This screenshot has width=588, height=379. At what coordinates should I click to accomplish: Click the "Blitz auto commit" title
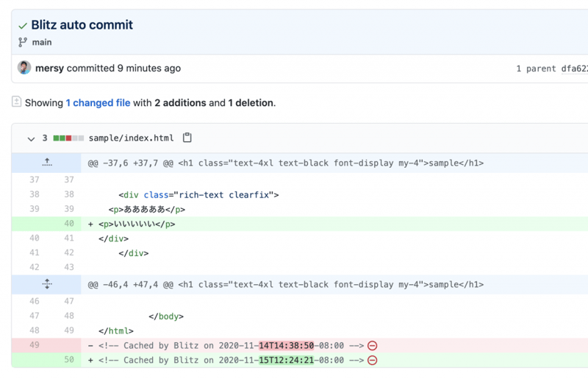[x=82, y=25]
